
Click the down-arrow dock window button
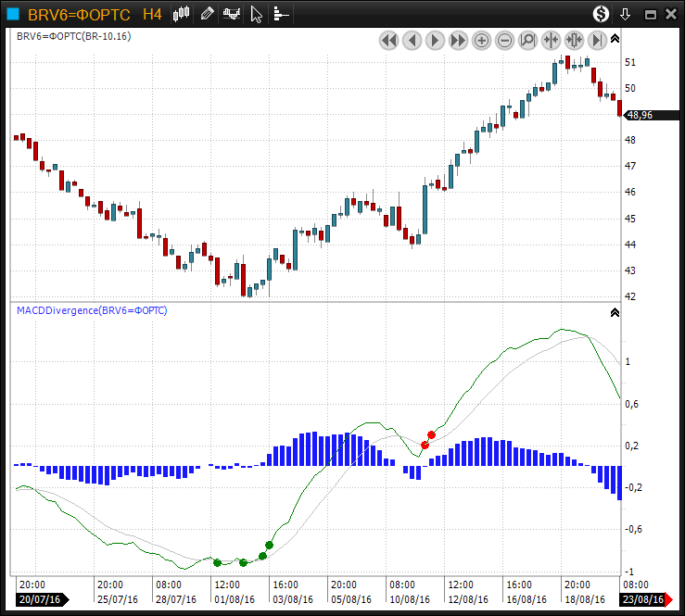tap(626, 14)
